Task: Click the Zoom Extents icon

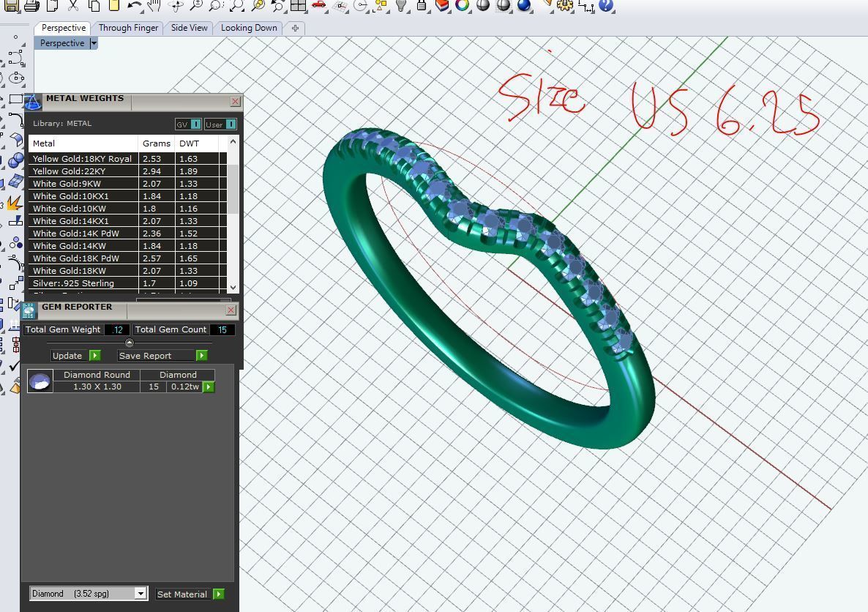Action: coord(236,6)
